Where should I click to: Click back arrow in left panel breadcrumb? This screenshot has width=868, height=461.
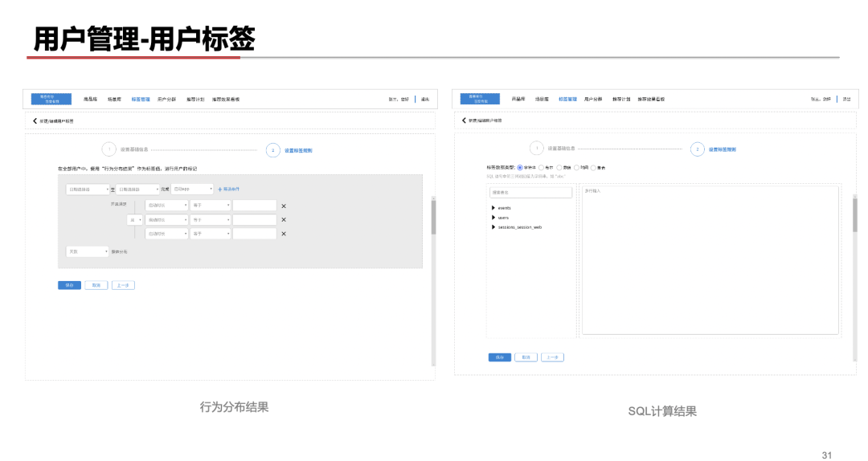click(x=35, y=120)
